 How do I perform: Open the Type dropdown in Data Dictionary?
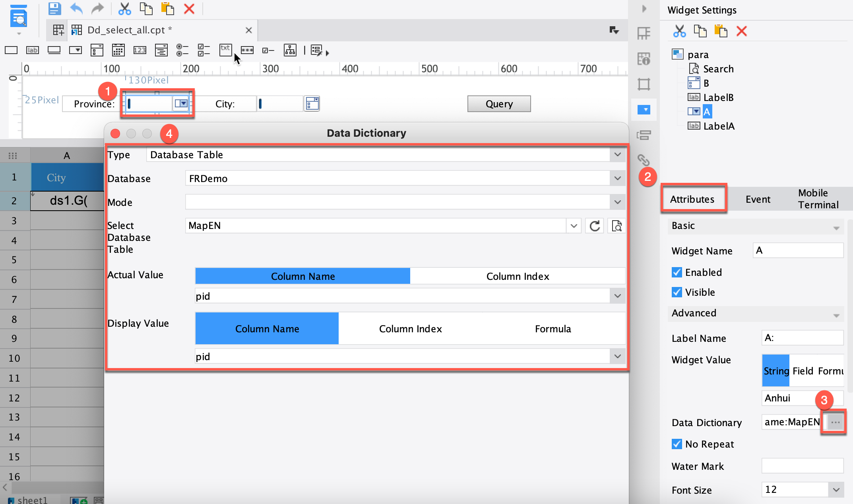click(x=616, y=155)
